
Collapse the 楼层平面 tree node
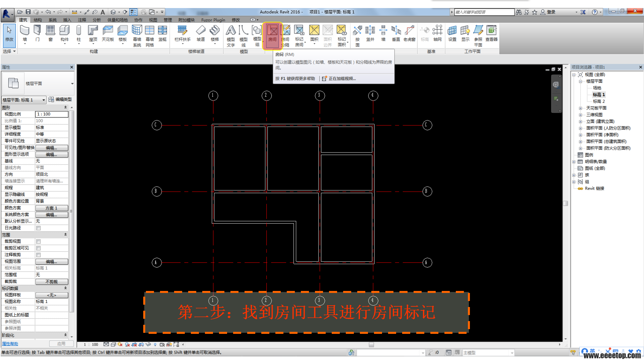pos(580,81)
